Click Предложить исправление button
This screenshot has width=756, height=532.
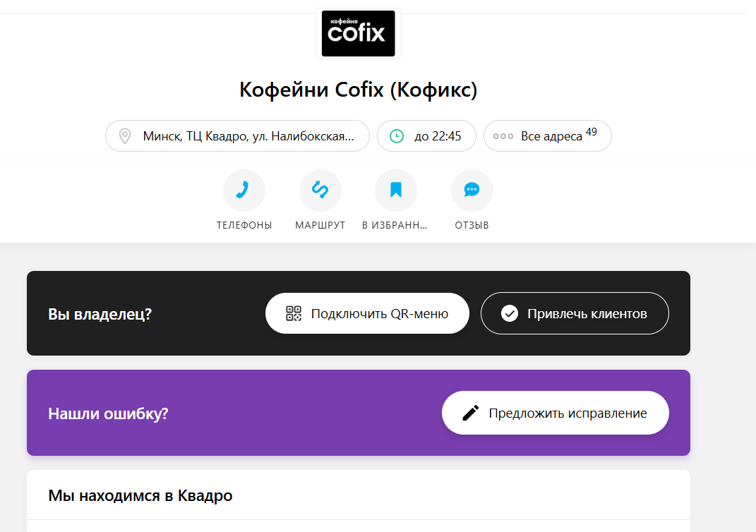(x=556, y=413)
